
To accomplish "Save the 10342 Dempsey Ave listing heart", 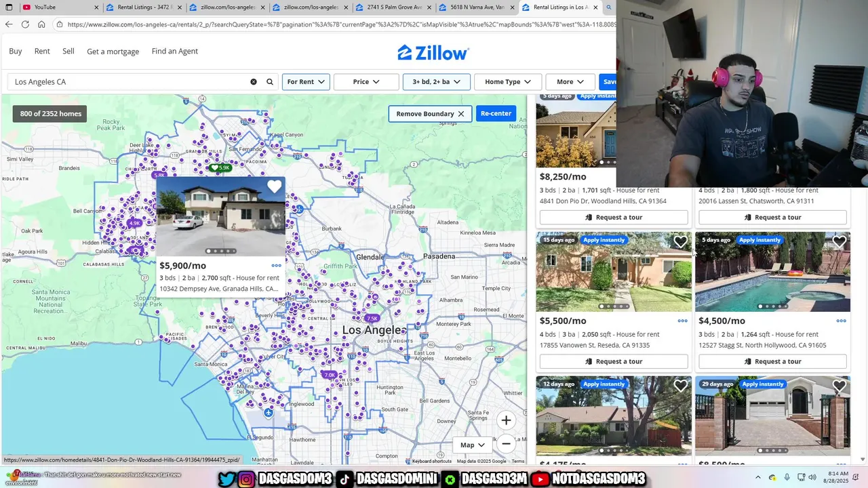I will click(x=274, y=187).
